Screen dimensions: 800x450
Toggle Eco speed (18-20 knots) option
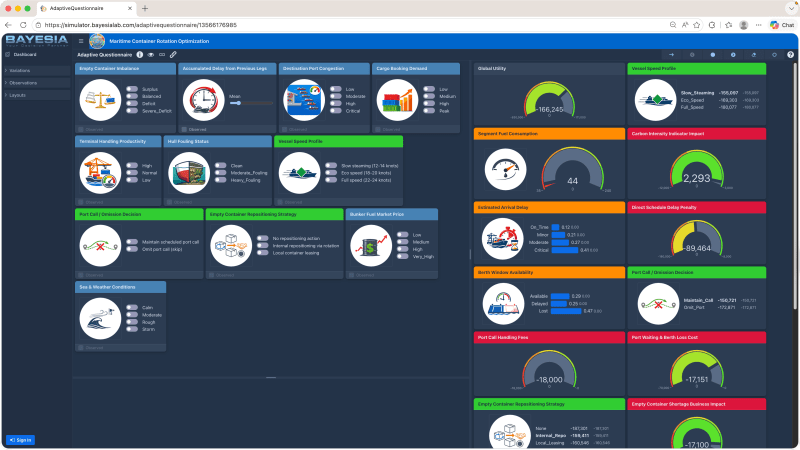point(331,173)
